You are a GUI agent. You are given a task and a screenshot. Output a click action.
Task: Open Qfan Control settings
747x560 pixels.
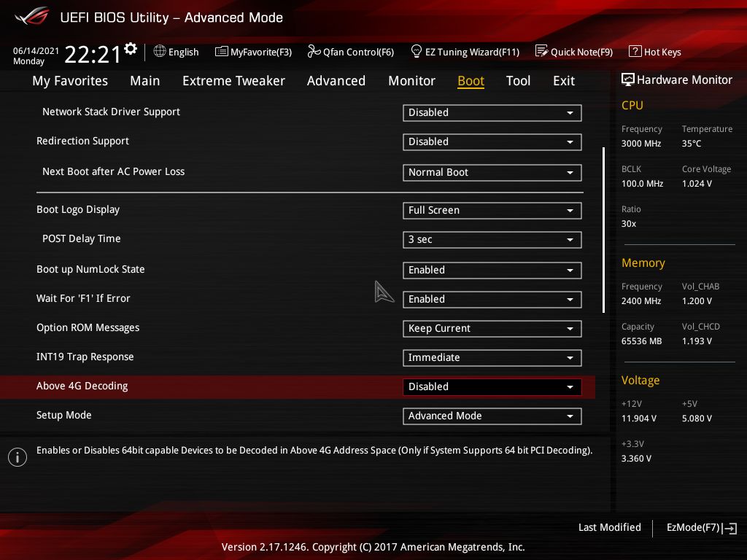pyautogui.click(x=349, y=52)
